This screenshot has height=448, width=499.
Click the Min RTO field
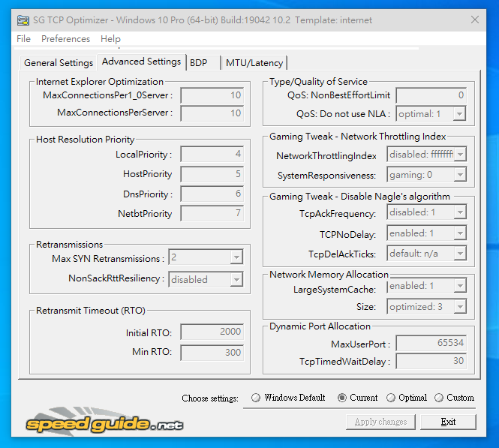(x=212, y=353)
